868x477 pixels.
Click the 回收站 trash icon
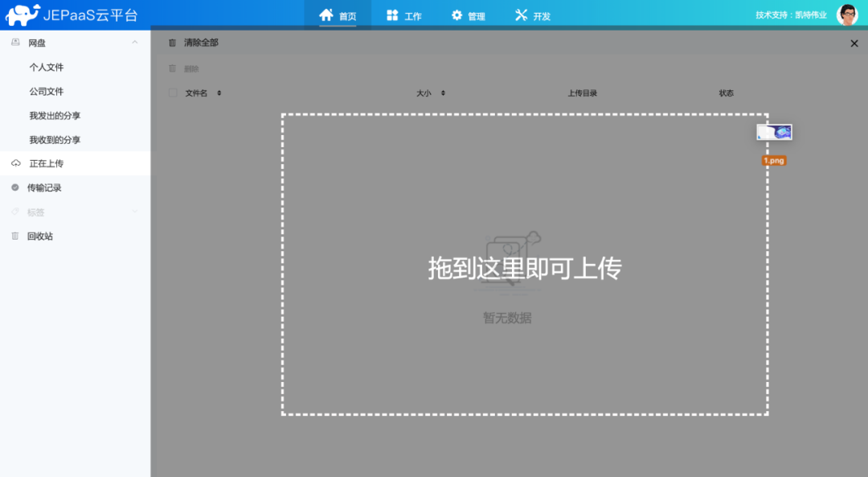pyautogui.click(x=15, y=236)
